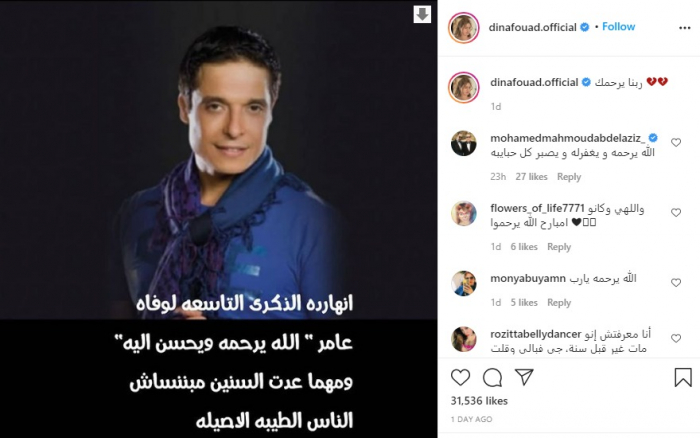Open rozittabellydancer profile avatar

tap(463, 339)
